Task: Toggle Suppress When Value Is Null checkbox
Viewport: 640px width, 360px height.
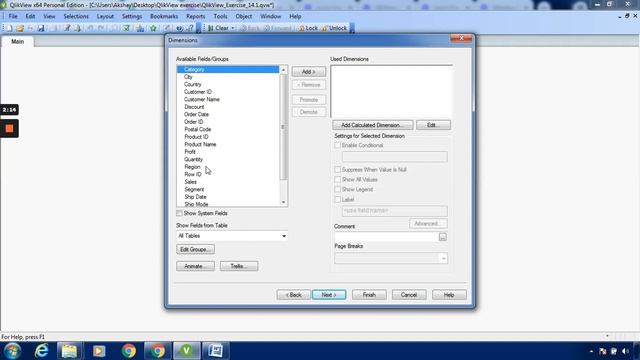Action: tap(338, 169)
